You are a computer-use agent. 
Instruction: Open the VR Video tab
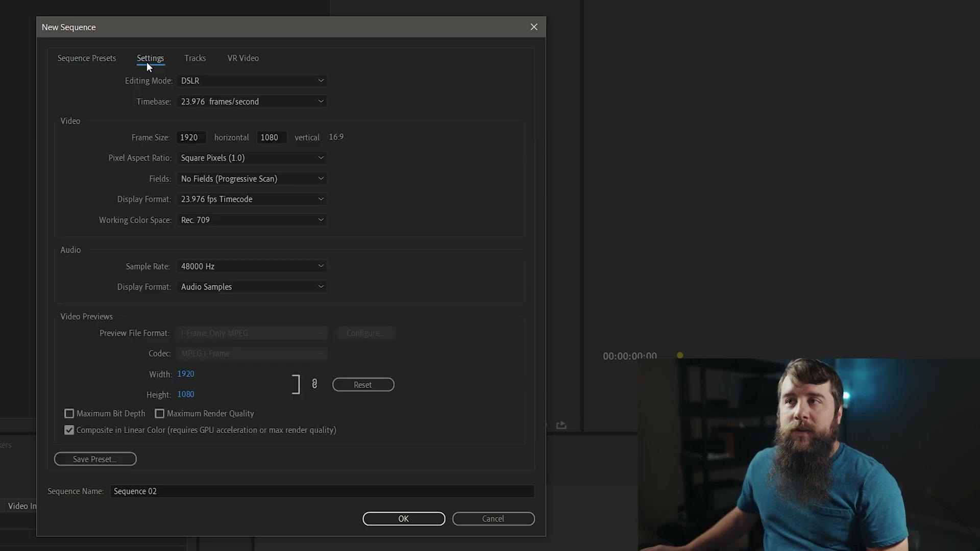pyautogui.click(x=243, y=58)
